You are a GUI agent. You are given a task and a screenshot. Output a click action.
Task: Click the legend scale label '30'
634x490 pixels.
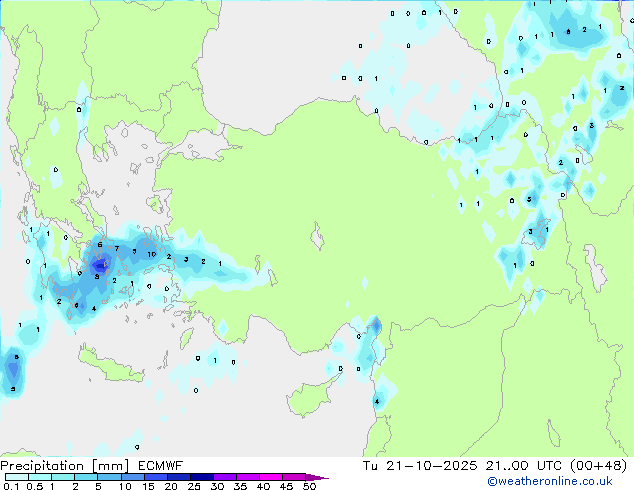217,486
